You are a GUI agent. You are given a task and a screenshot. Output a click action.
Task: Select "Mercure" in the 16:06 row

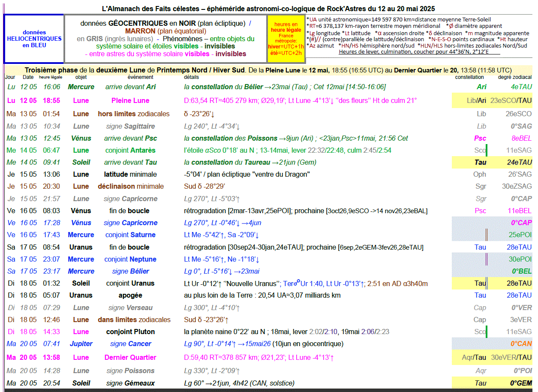81,87
